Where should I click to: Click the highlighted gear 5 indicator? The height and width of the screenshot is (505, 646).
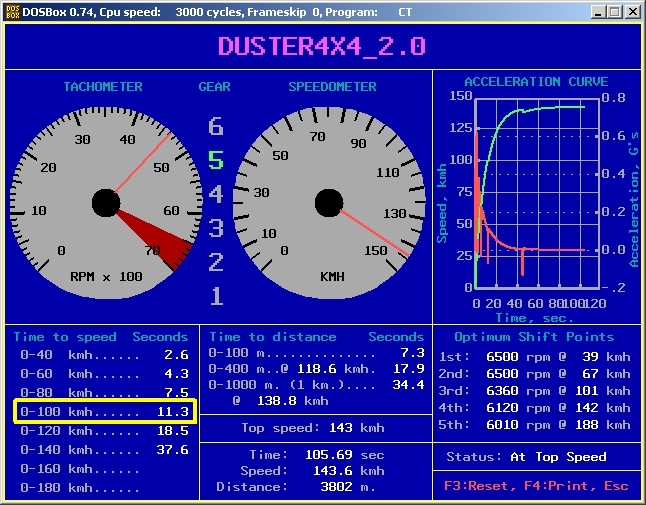pyautogui.click(x=215, y=160)
